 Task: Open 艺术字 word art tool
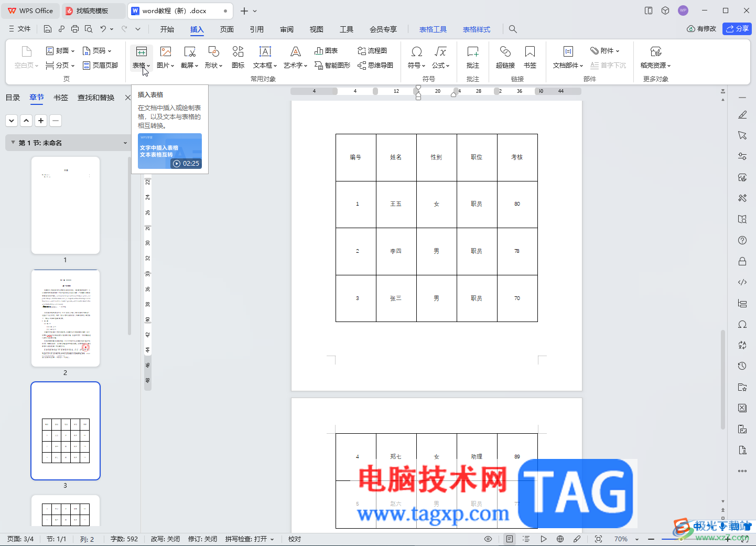(295, 58)
